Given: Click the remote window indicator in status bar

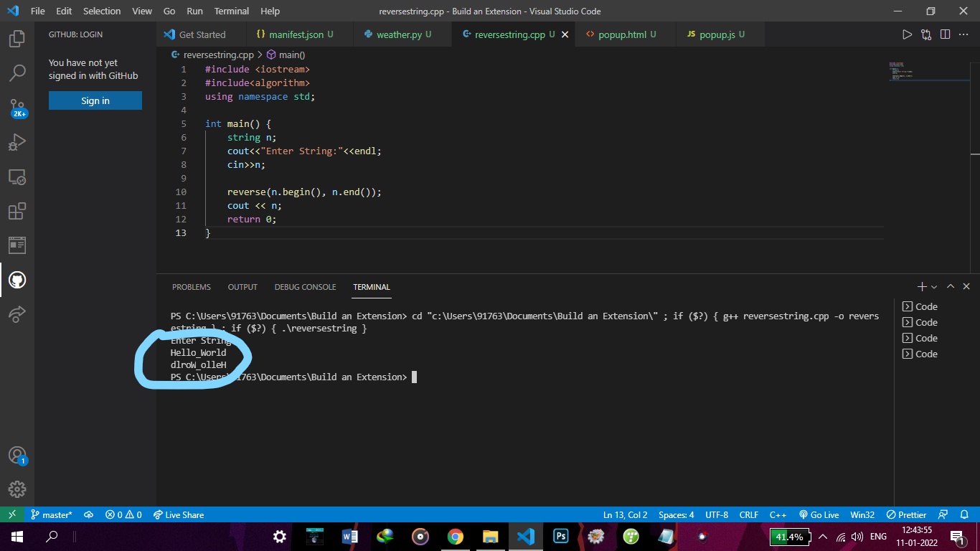Looking at the screenshot, I should point(11,514).
